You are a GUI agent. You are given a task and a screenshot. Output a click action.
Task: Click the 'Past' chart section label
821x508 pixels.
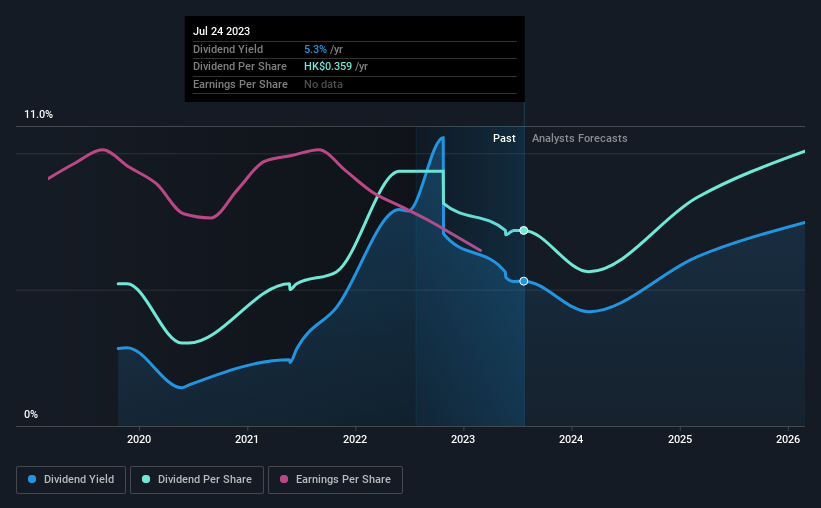[x=504, y=138]
